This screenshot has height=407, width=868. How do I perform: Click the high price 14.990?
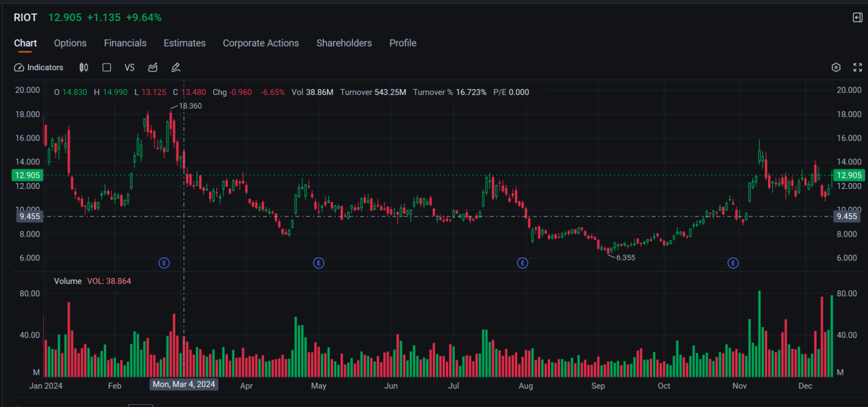click(x=115, y=92)
